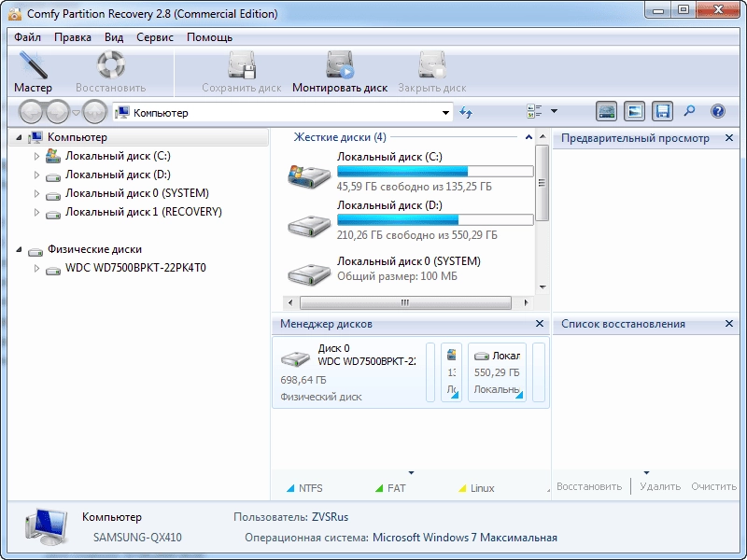Image resolution: width=747 pixels, height=560 pixels.
Task: Refresh the view using the blue arrows icon
Action: (x=465, y=112)
